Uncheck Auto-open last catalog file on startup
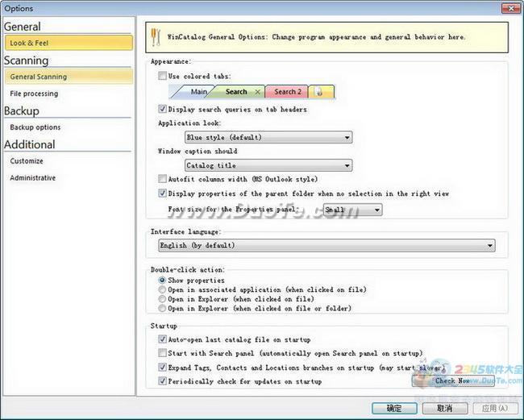 click(x=162, y=339)
